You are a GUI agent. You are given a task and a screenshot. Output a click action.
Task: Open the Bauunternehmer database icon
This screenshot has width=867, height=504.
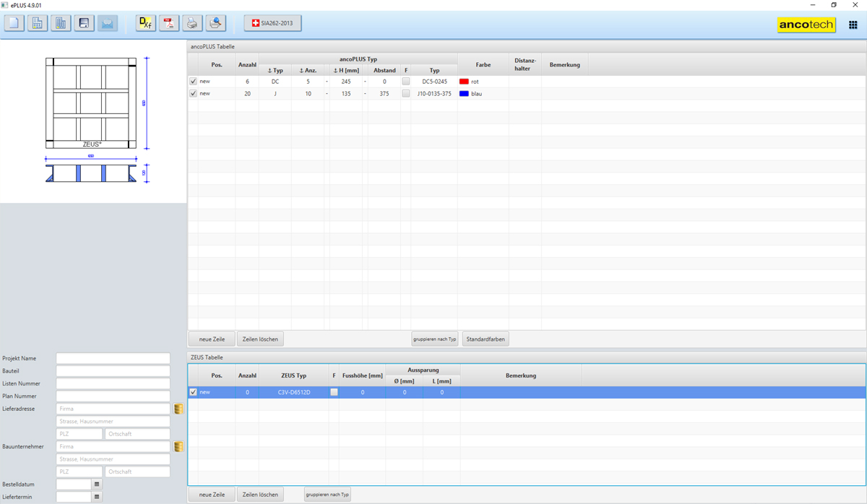pyautogui.click(x=178, y=447)
